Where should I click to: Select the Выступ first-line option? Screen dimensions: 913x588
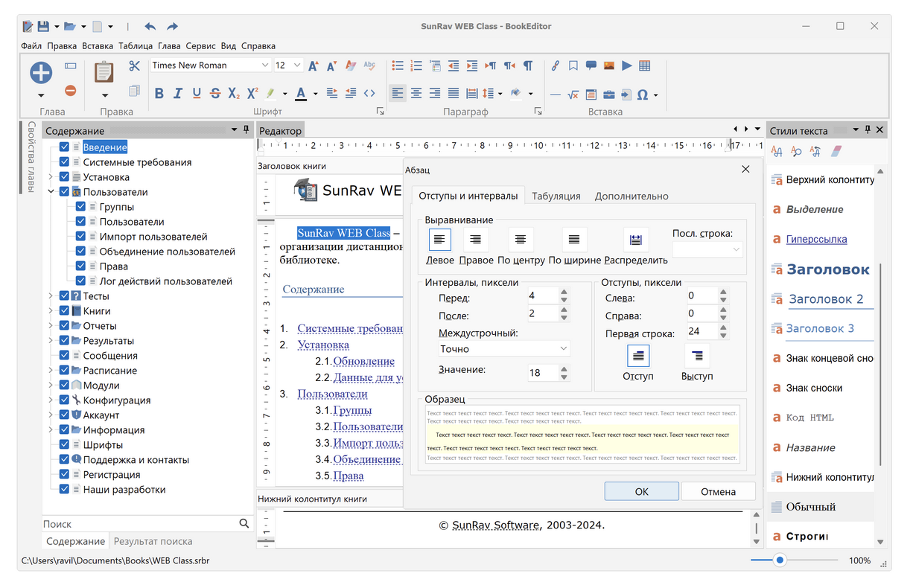(x=697, y=356)
